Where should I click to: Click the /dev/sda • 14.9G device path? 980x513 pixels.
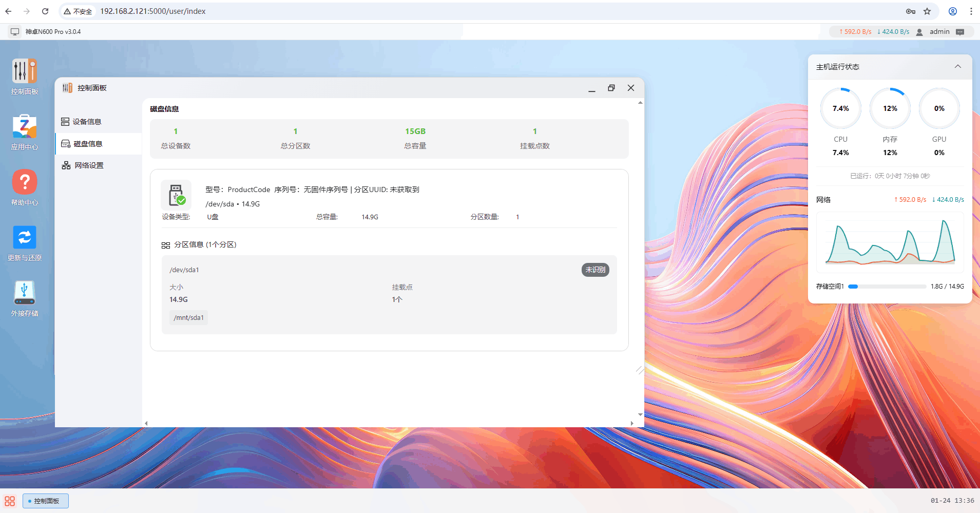point(233,204)
